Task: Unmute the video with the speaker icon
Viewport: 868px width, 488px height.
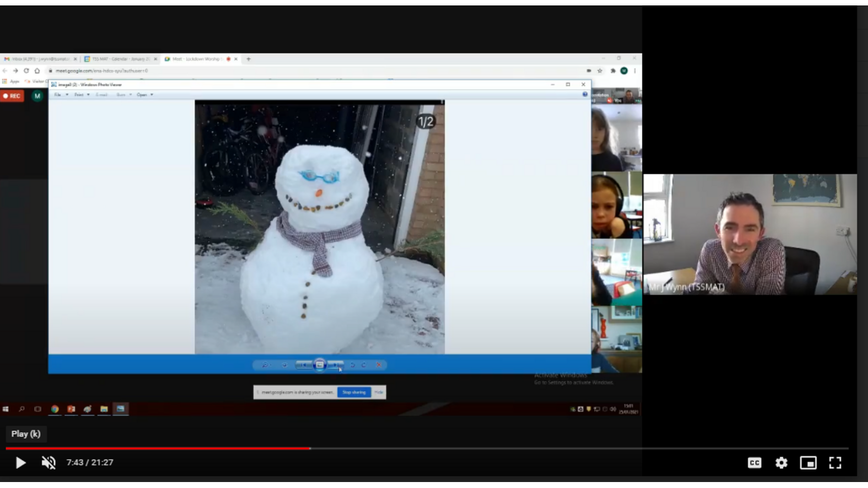Action: click(49, 463)
